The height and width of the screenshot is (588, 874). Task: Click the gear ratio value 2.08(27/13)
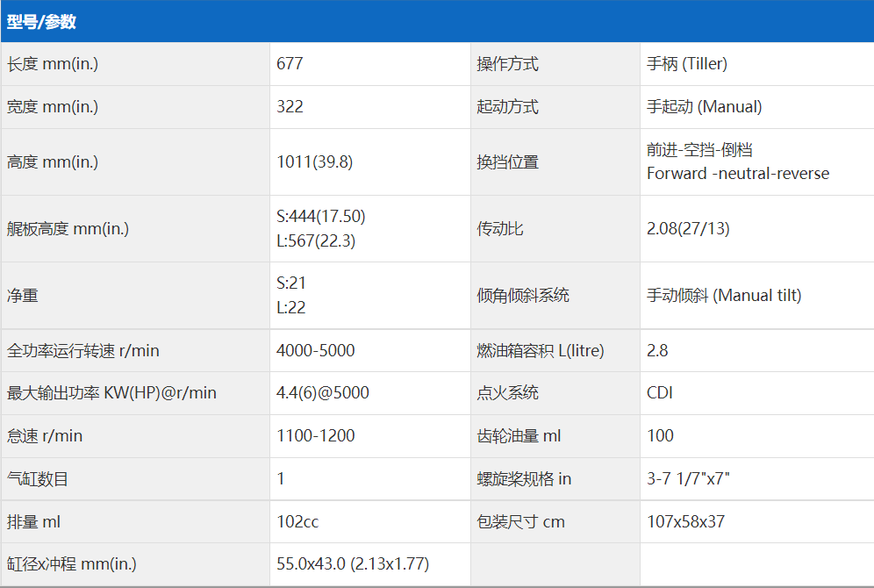688,228
